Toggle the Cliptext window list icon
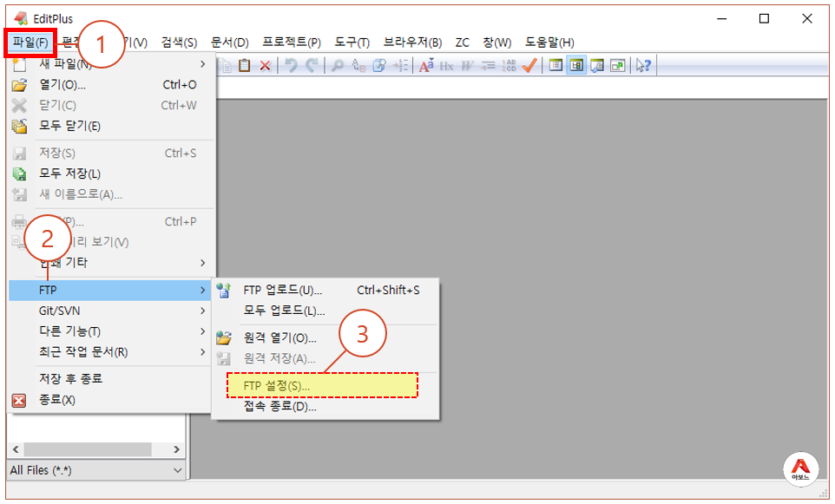The height and width of the screenshot is (504, 835). click(x=556, y=65)
